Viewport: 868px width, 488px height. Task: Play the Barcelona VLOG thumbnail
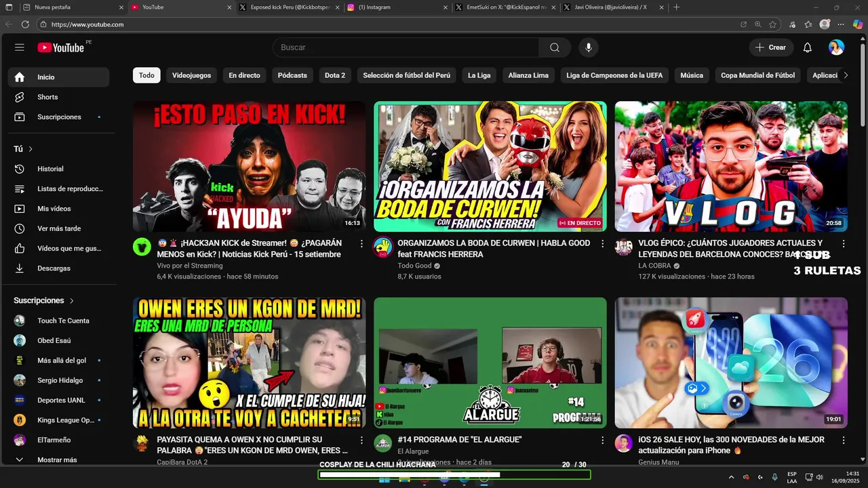click(x=731, y=167)
